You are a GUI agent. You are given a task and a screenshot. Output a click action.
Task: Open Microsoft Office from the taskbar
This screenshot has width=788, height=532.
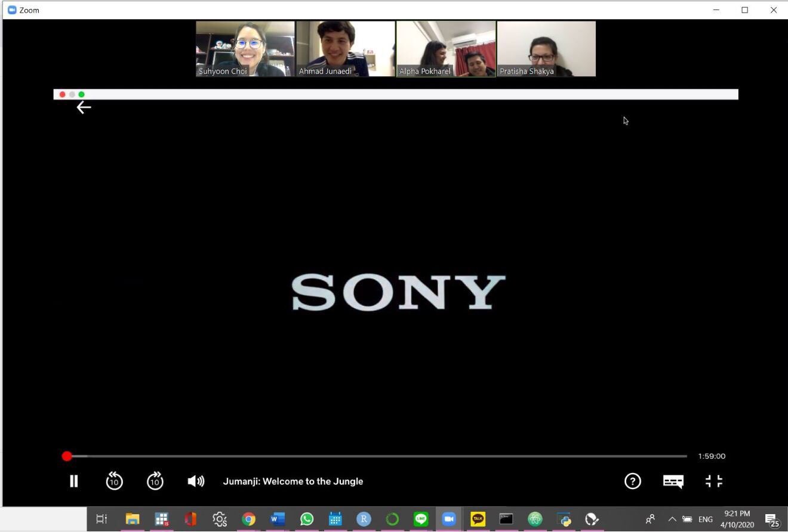pyautogui.click(x=190, y=519)
